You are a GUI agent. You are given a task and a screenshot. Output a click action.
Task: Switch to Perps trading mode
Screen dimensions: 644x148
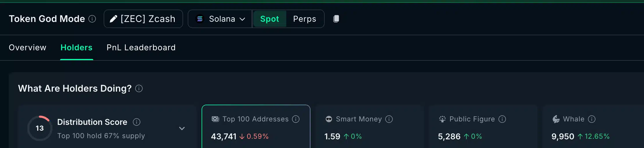pyautogui.click(x=304, y=19)
